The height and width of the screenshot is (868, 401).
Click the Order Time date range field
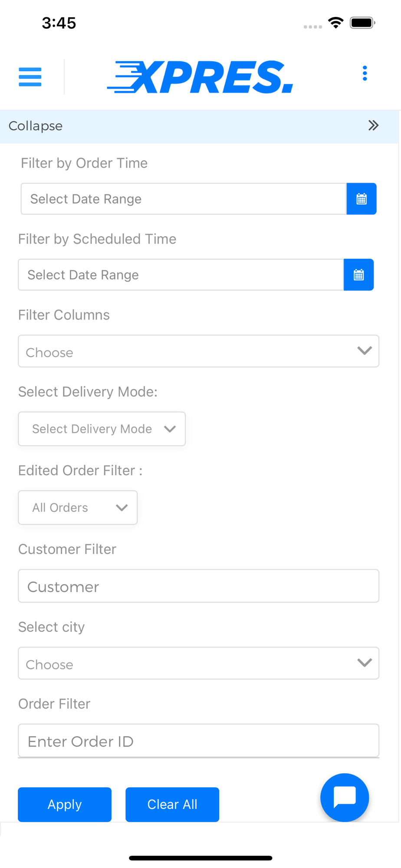click(183, 199)
